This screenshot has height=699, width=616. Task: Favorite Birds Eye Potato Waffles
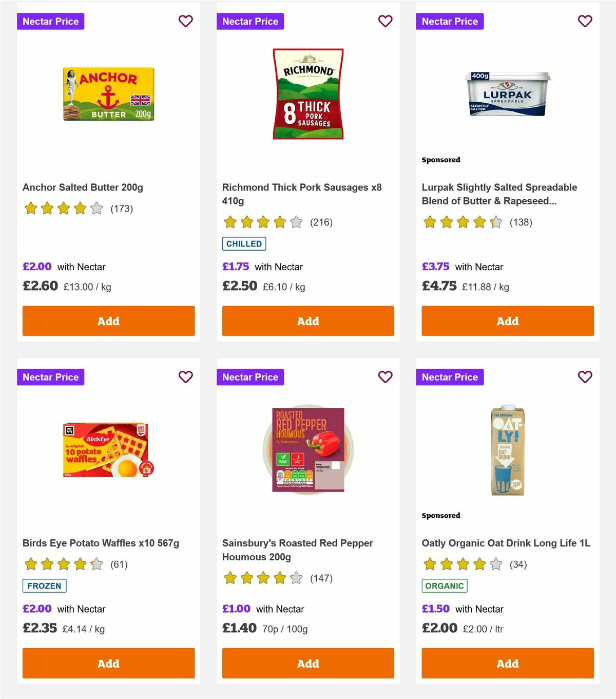pyautogui.click(x=185, y=376)
